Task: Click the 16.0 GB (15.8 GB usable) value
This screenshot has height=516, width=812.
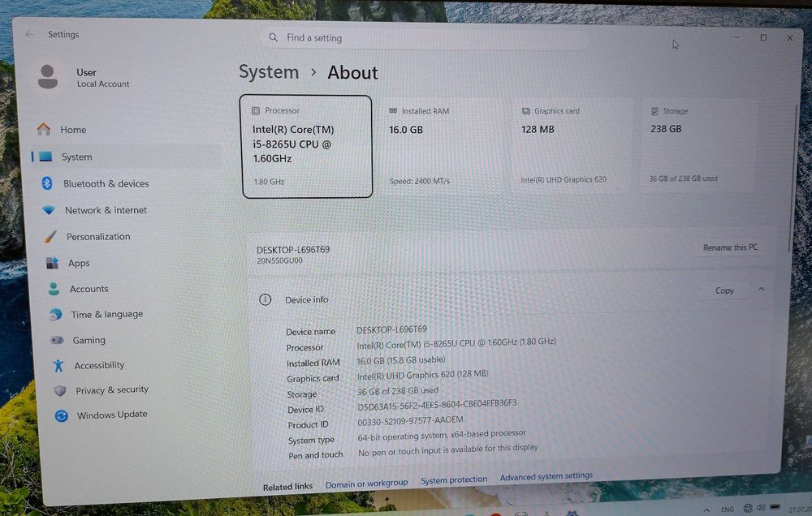Action: coord(401,359)
